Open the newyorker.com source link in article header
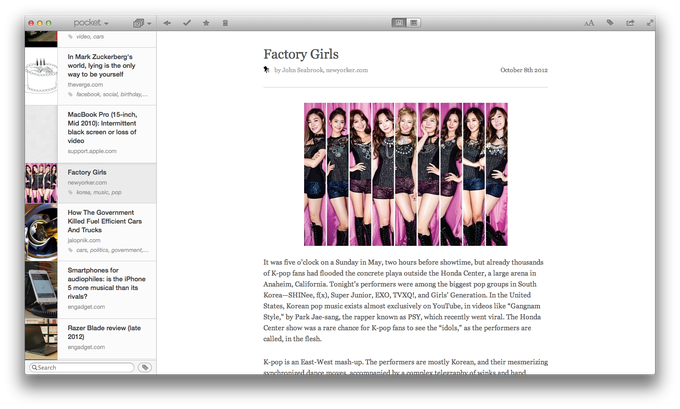Image resolution: width=680 pixels, height=409 pixels. 347,70
